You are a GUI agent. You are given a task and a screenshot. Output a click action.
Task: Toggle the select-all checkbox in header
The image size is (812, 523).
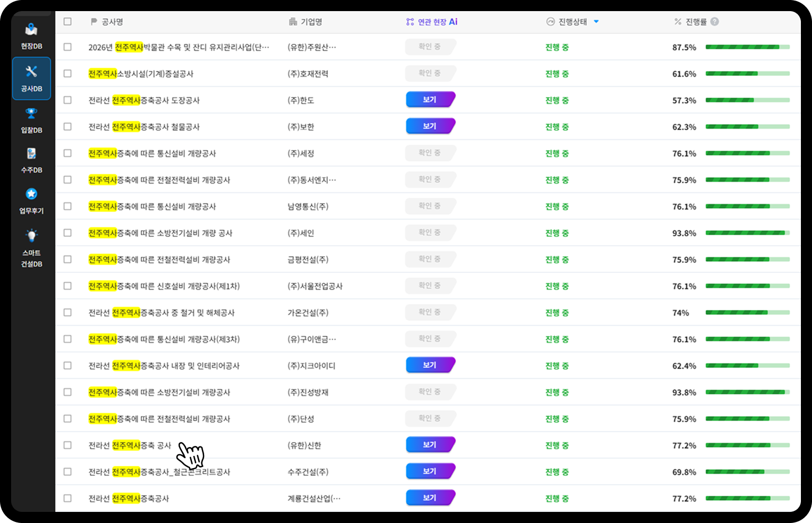[x=68, y=21]
